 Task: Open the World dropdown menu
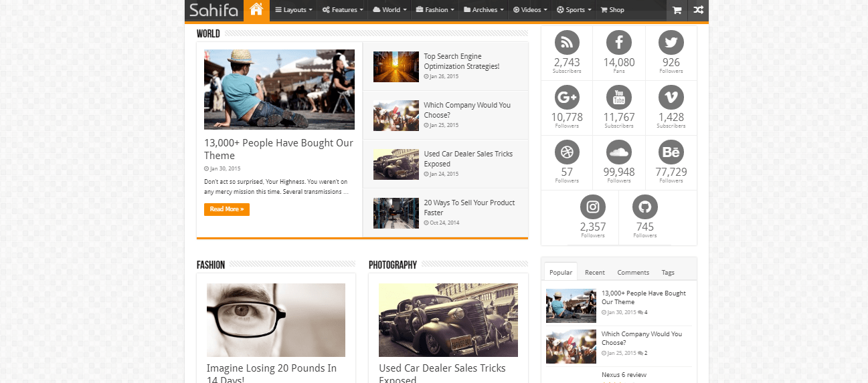pyautogui.click(x=389, y=10)
